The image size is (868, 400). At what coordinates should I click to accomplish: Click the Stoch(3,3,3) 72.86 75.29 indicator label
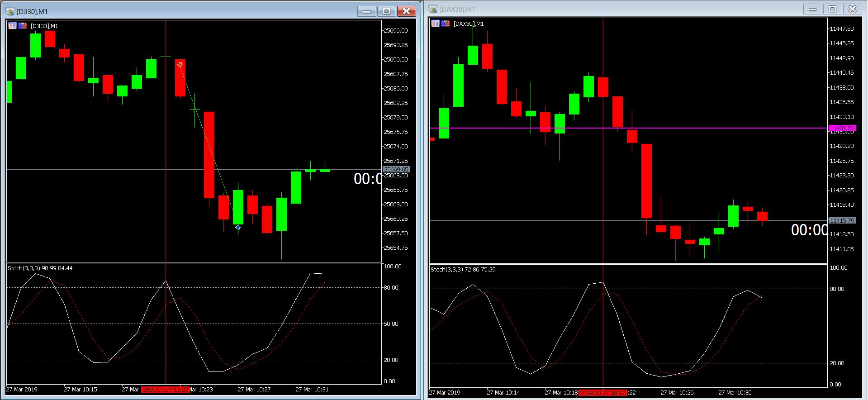click(x=463, y=270)
